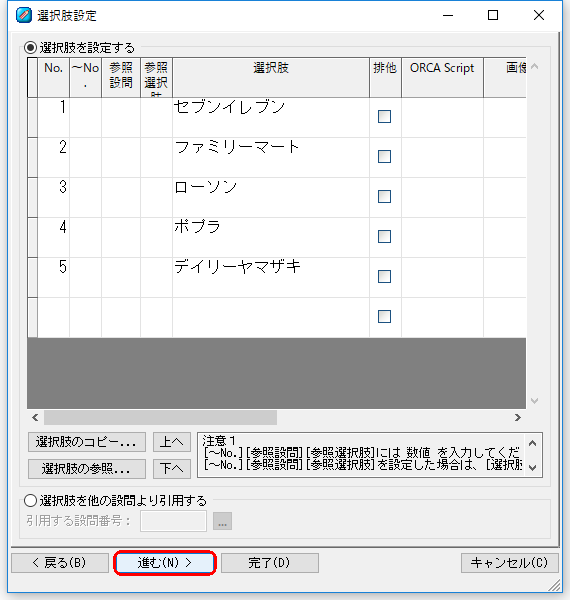Click 選択肢の参照... button
This screenshot has height=600, width=570.
87,469
